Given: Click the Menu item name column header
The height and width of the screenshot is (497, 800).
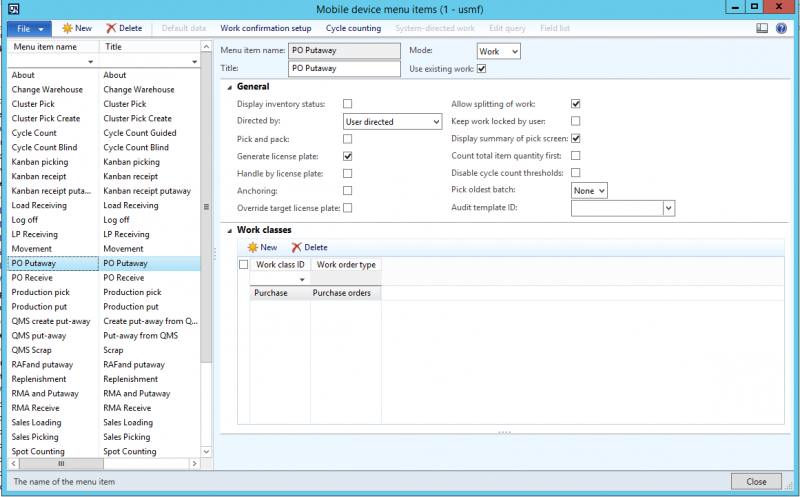Looking at the screenshot, I should 53,46.
